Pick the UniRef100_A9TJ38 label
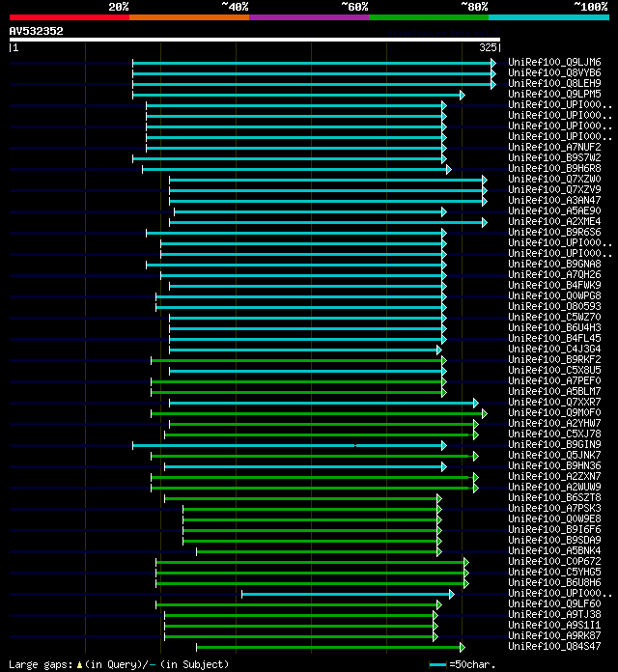The image size is (618, 672). (554, 614)
